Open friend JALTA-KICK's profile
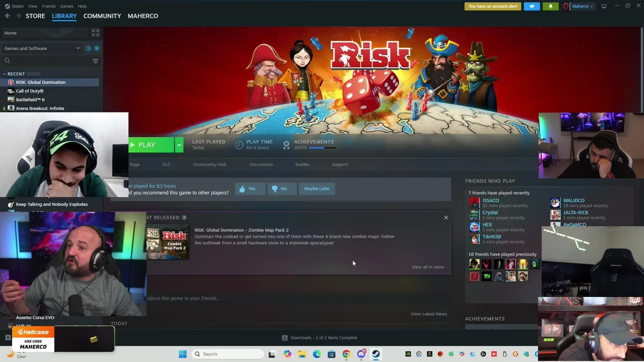 pyautogui.click(x=576, y=213)
